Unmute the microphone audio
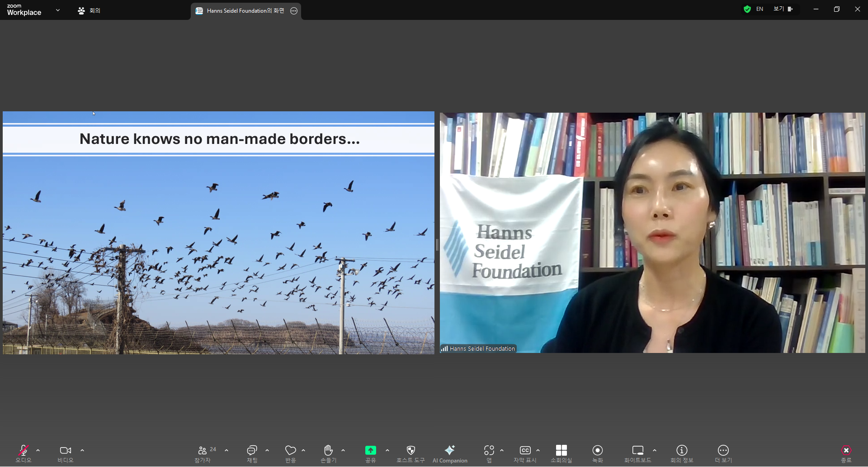Viewport: 868px width, 467px height. [x=24, y=451]
